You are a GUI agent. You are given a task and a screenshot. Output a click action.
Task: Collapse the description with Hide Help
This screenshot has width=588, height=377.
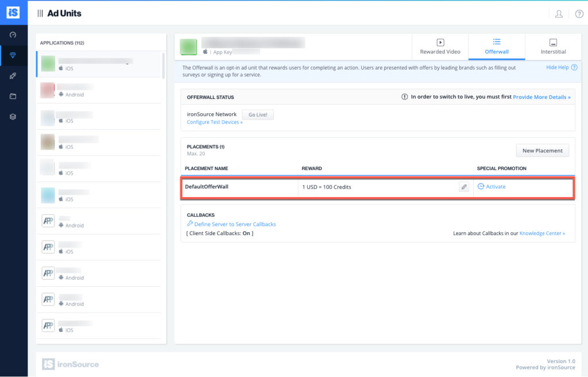pos(557,67)
